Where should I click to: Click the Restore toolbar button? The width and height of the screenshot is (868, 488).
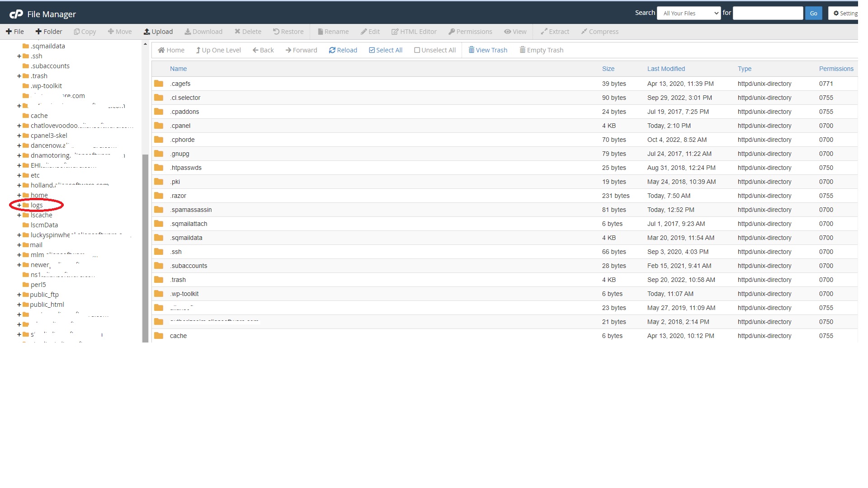[288, 32]
